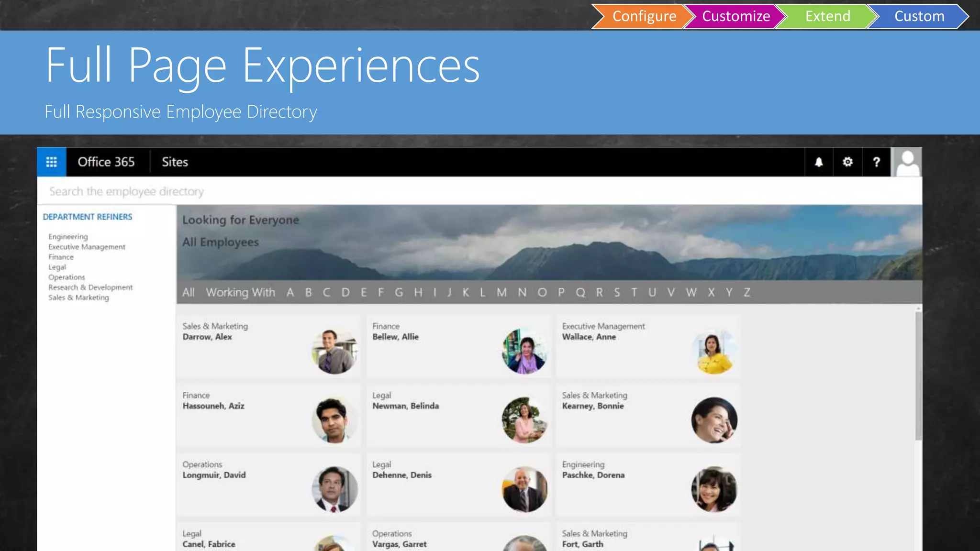Filter names by letter V
980x551 pixels.
pos(671,292)
